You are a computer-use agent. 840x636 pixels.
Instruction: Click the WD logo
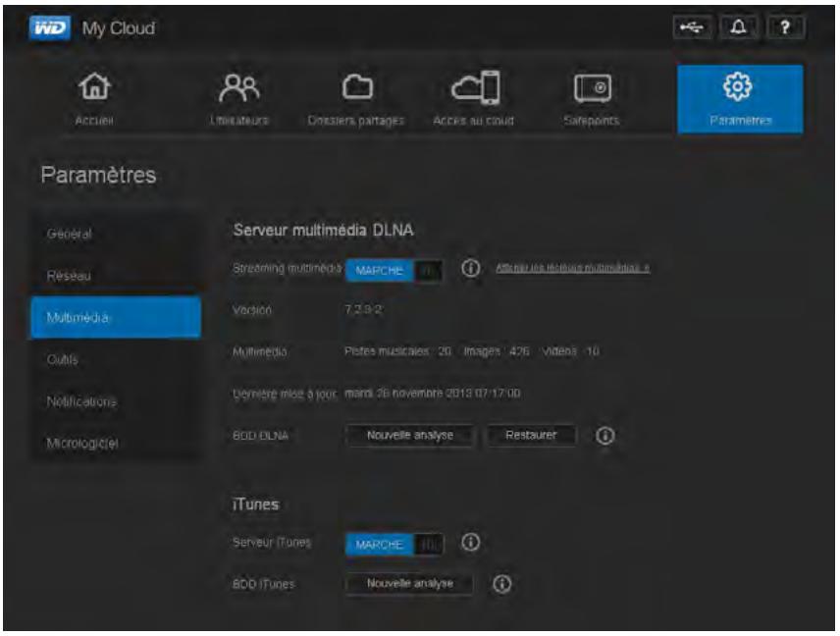(x=49, y=27)
